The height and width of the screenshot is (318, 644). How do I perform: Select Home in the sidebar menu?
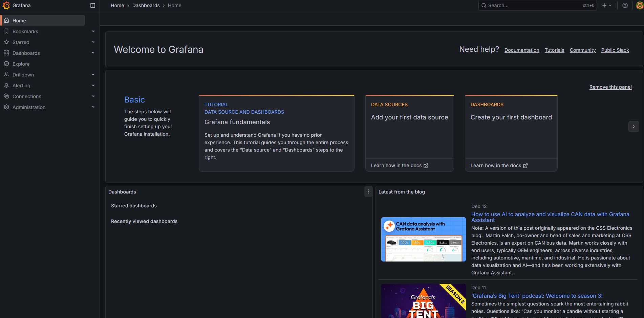(19, 21)
